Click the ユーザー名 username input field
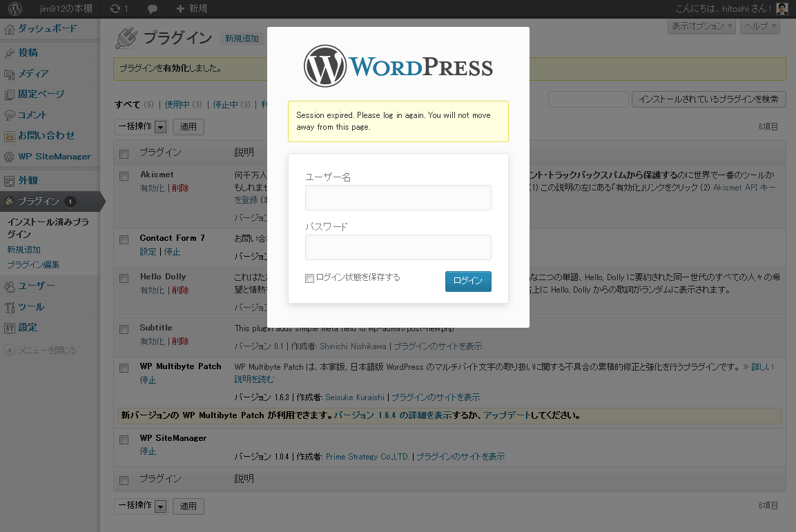Screen dimensions: 796x532 click(x=398, y=197)
